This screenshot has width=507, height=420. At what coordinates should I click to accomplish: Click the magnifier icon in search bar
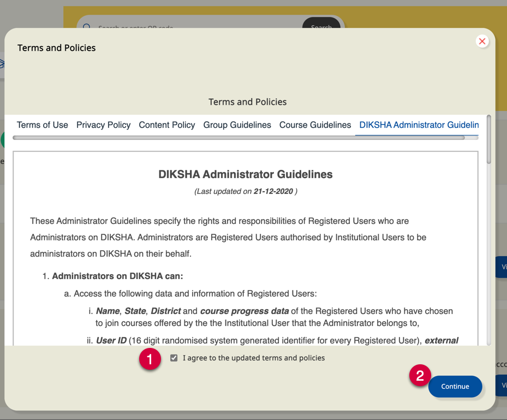[87, 26]
